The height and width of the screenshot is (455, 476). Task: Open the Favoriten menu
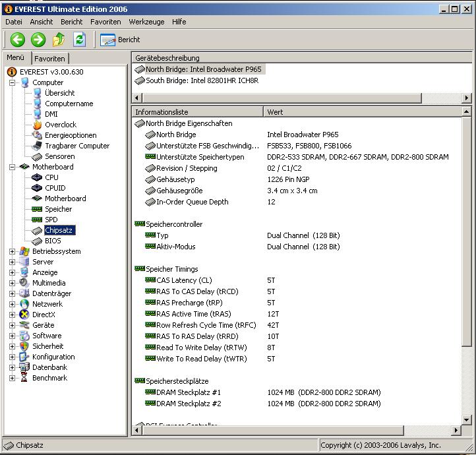pos(105,22)
